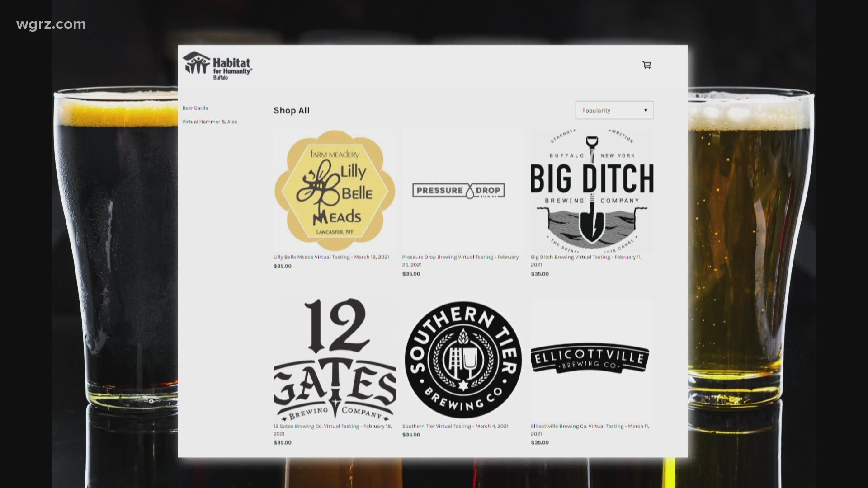The image size is (868, 488).
Task: Click the Habitat for Humanity Buffalo logo
Action: pyautogui.click(x=218, y=66)
